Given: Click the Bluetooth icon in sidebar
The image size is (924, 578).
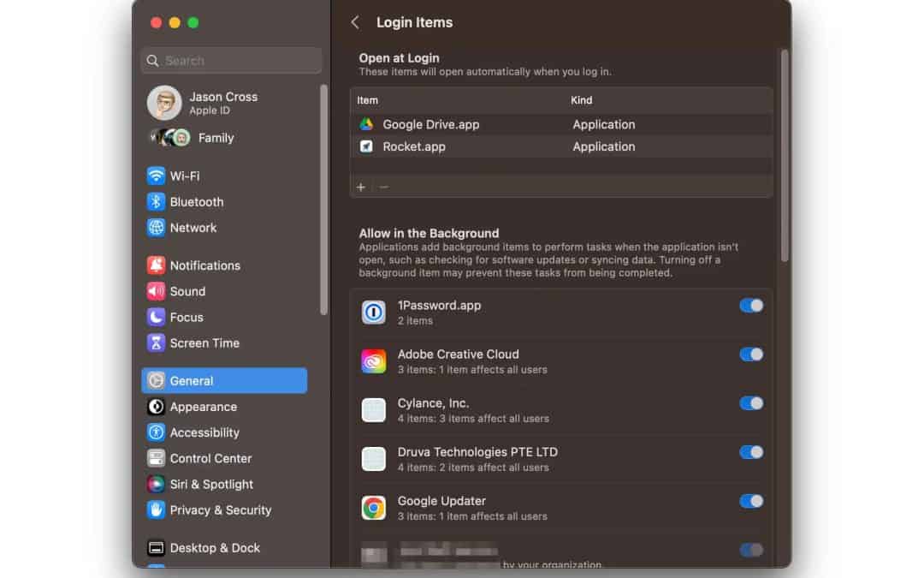Looking at the screenshot, I should 156,202.
